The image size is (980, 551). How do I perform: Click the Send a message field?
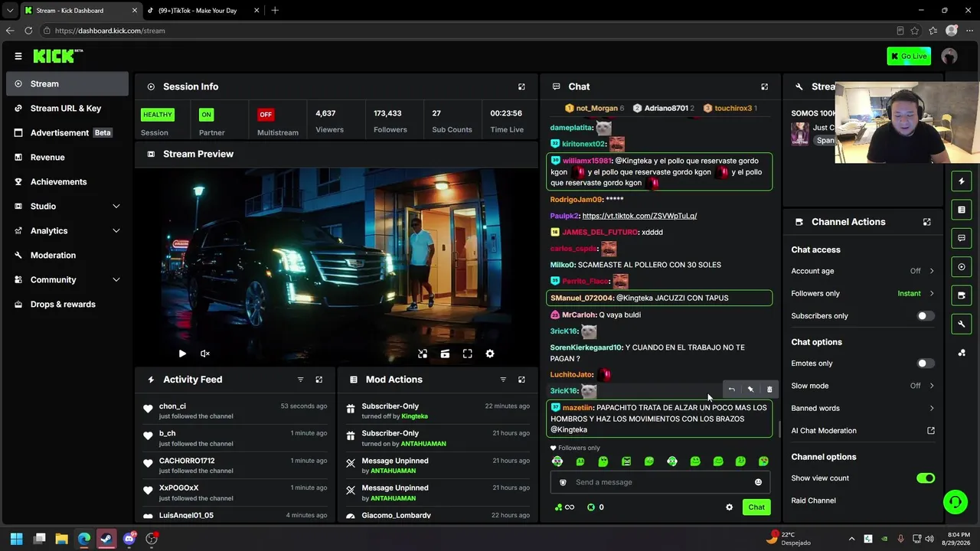(x=660, y=482)
